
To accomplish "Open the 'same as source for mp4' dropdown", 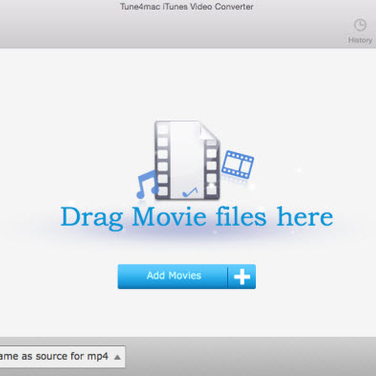I will coord(62,356).
